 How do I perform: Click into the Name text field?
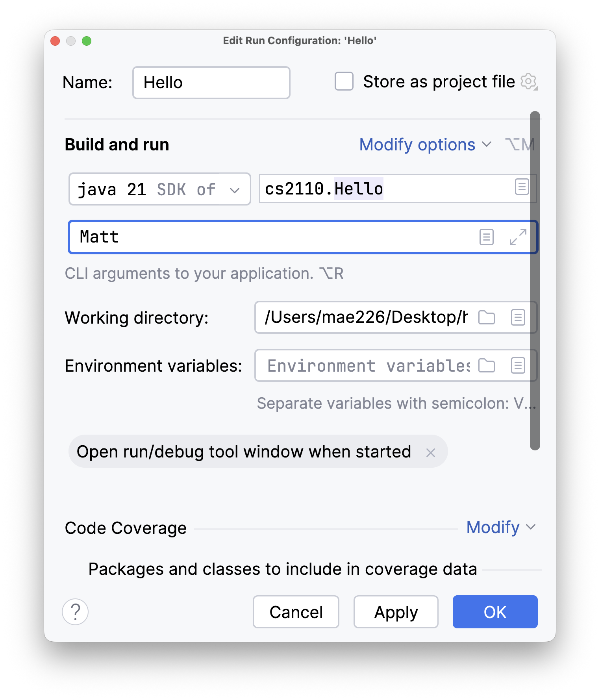(211, 83)
